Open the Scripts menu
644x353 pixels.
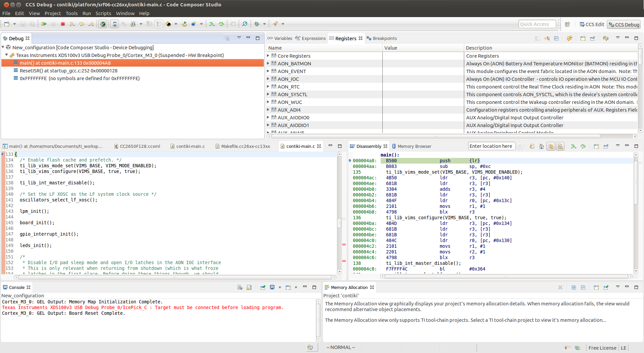(x=103, y=13)
